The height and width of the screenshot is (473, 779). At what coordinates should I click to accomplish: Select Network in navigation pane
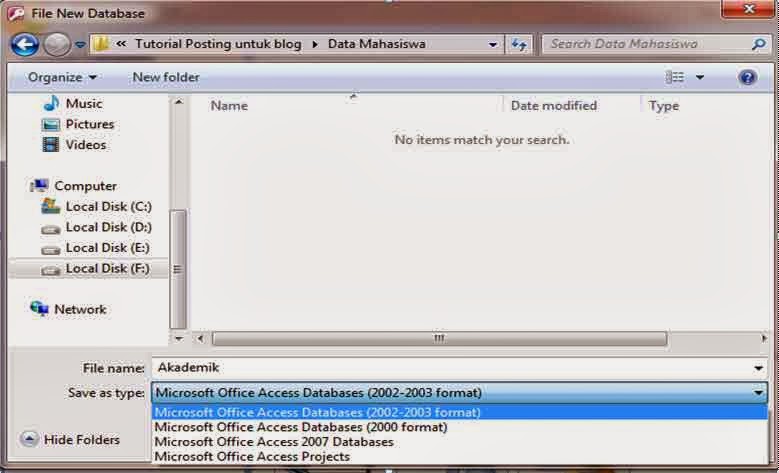pyautogui.click(x=80, y=309)
